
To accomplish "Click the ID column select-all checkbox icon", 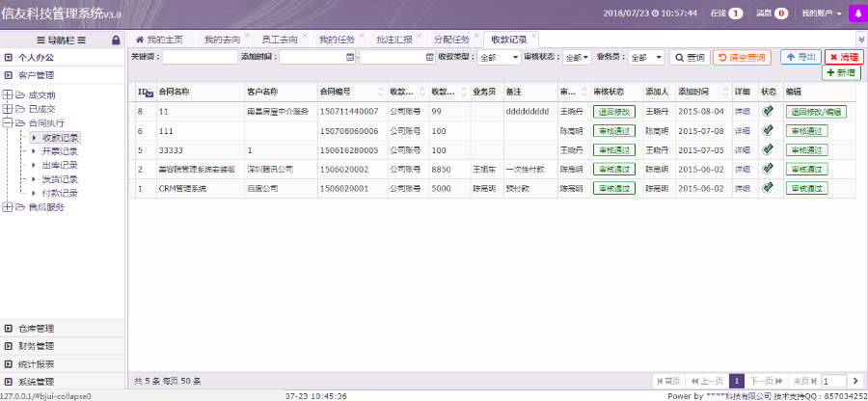I will 149,94.
